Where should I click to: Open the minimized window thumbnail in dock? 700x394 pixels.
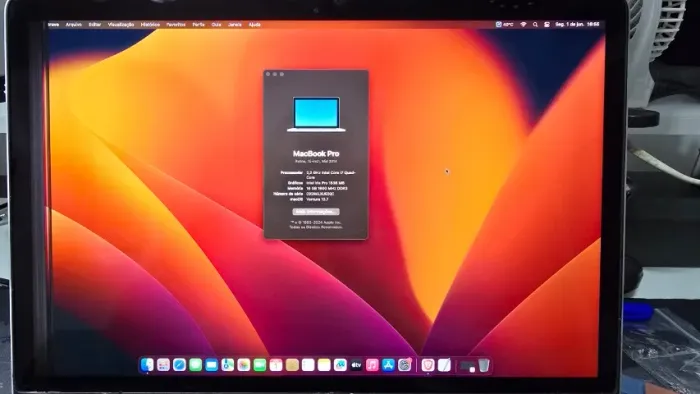[468, 366]
